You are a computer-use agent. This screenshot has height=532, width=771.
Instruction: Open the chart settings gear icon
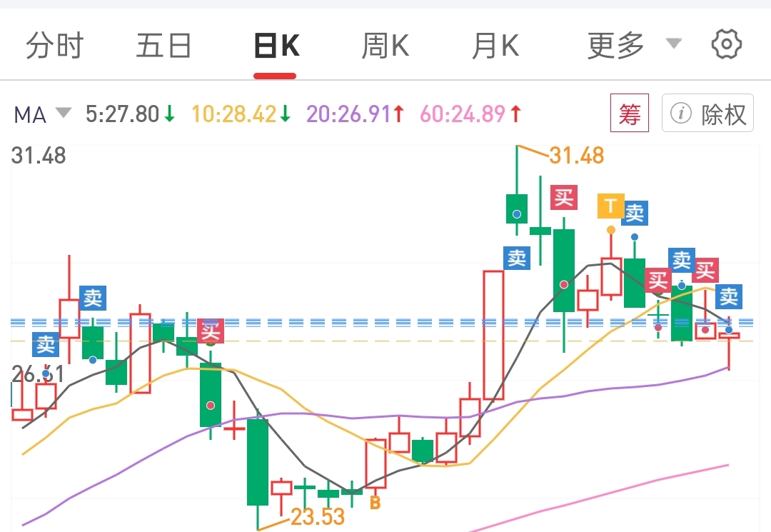click(x=727, y=44)
